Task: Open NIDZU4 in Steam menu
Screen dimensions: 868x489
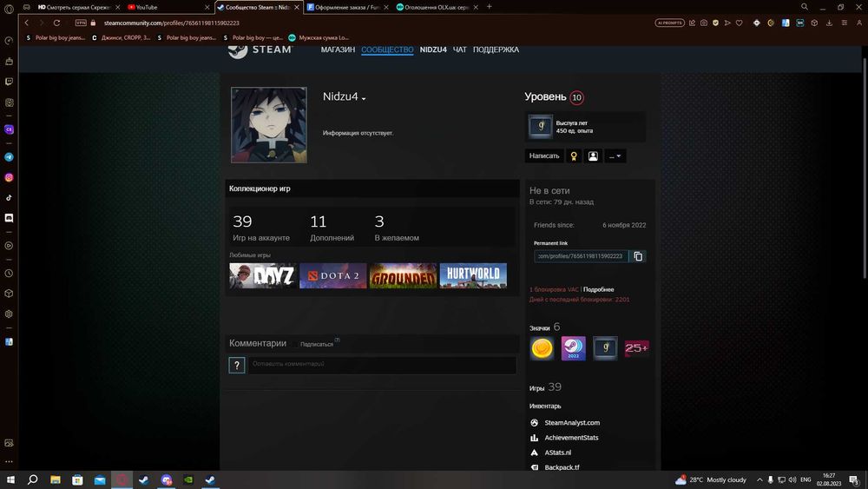Action: [433, 50]
